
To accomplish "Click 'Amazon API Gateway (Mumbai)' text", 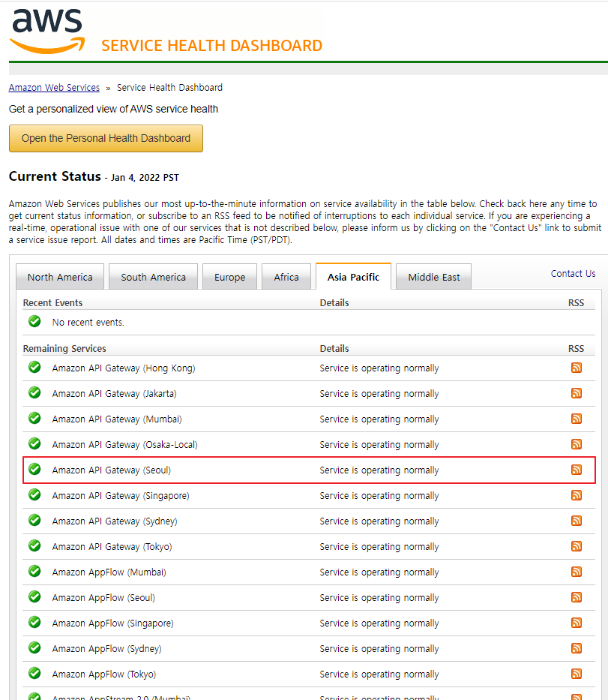I will (x=117, y=419).
